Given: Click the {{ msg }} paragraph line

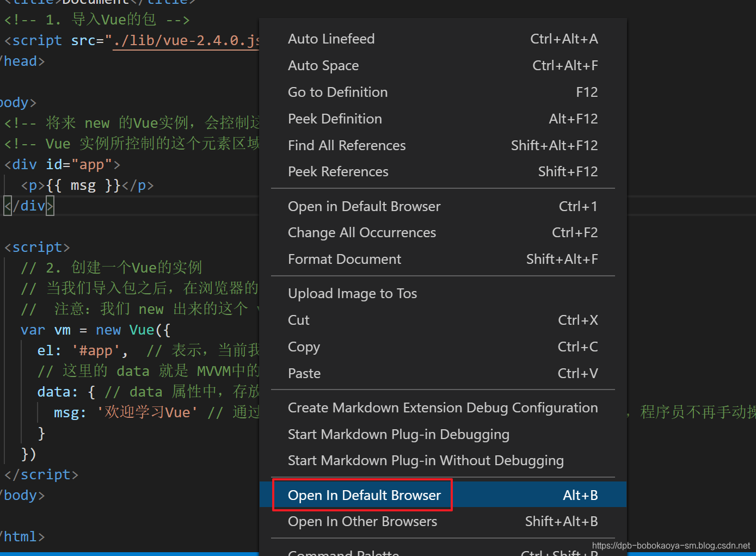Looking at the screenshot, I should click(x=87, y=186).
